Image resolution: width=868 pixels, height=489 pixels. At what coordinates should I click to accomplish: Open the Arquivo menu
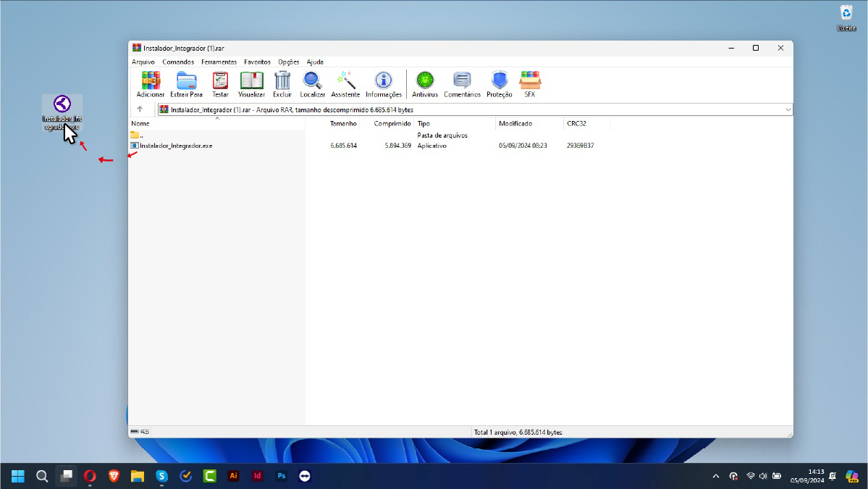click(x=143, y=62)
